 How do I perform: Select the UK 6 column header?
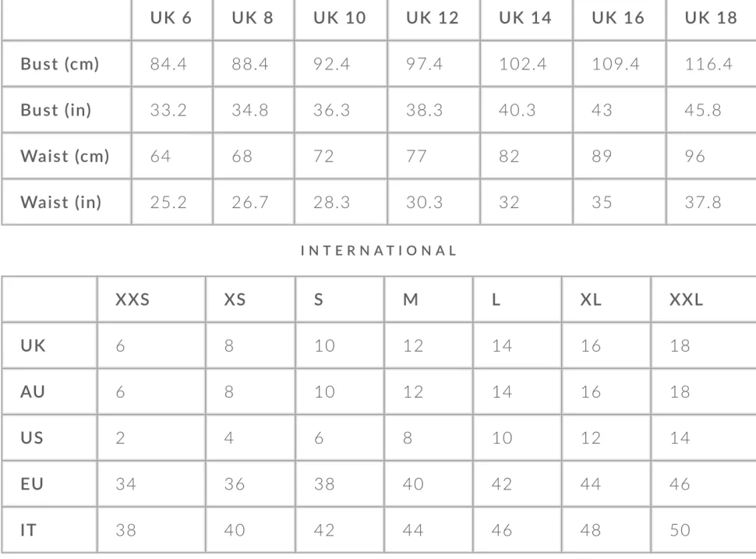pos(171,18)
